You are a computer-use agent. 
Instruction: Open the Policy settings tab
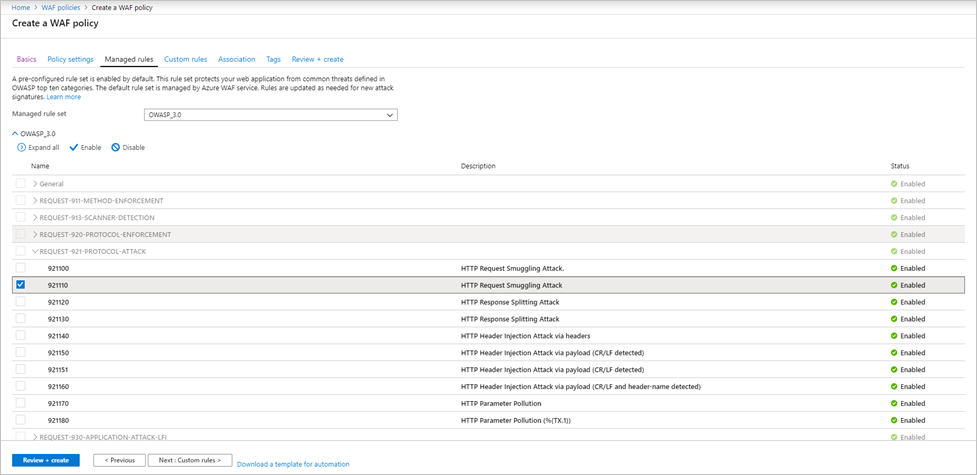pos(71,60)
